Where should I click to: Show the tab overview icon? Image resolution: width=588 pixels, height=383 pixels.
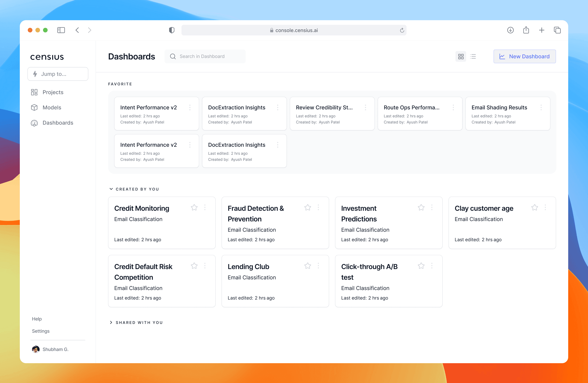click(x=557, y=30)
